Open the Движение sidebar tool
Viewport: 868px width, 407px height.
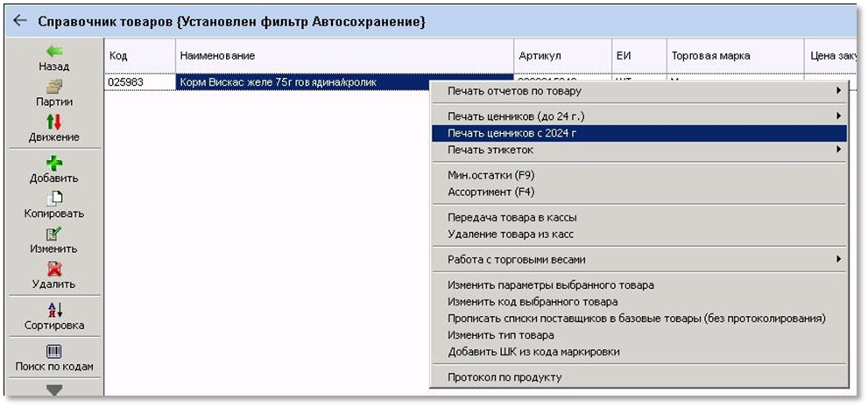[54, 123]
